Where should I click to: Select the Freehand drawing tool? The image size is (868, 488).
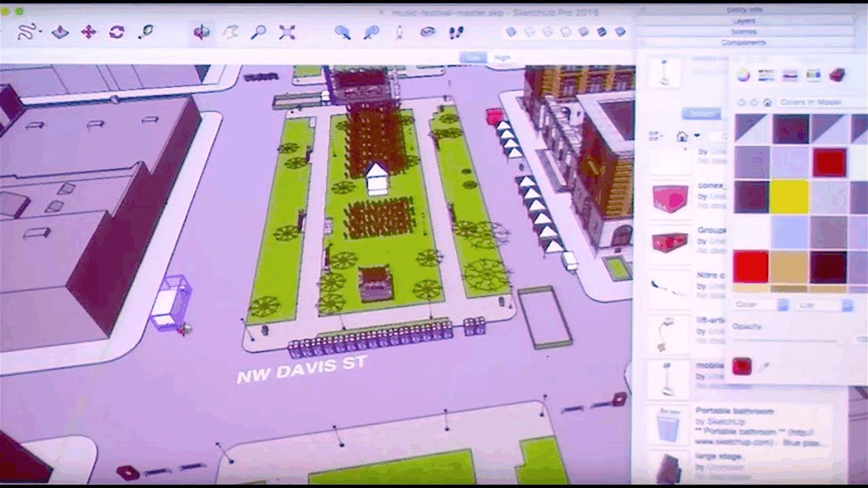point(26,32)
